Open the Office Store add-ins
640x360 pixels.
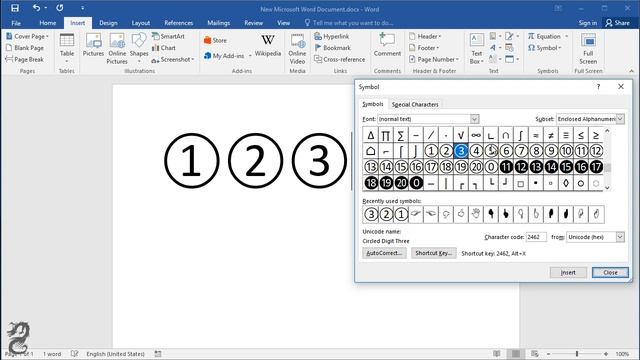coord(215,40)
